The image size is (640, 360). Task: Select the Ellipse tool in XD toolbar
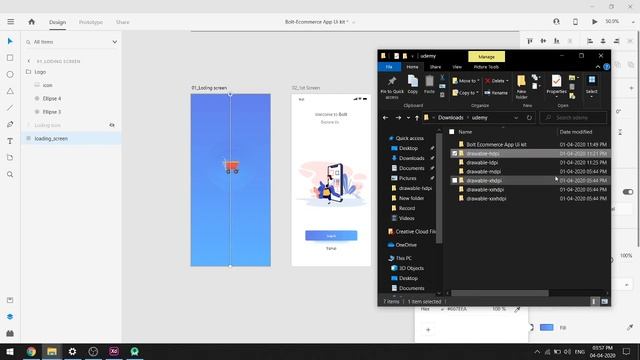10,75
